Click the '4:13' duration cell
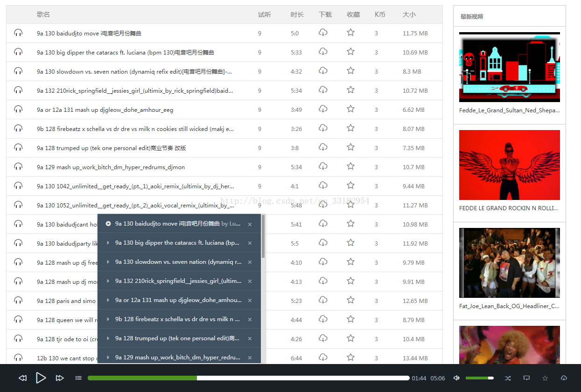Image resolution: width=581 pixels, height=392 pixels. [x=296, y=282]
